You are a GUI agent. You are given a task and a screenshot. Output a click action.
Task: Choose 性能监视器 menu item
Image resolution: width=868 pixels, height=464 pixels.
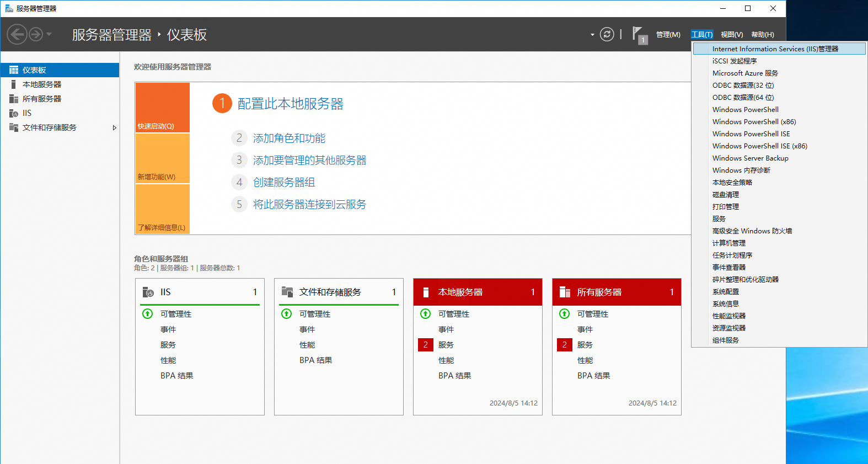[x=779, y=316]
